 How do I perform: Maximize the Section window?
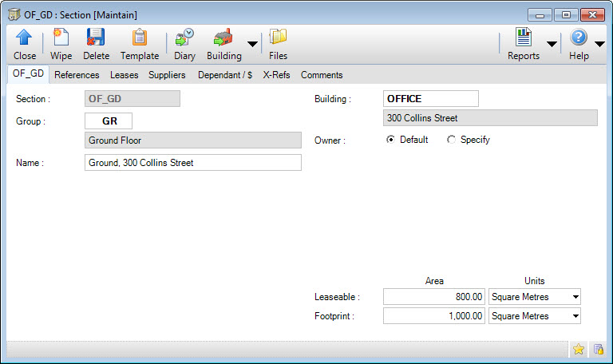(566, 15)
